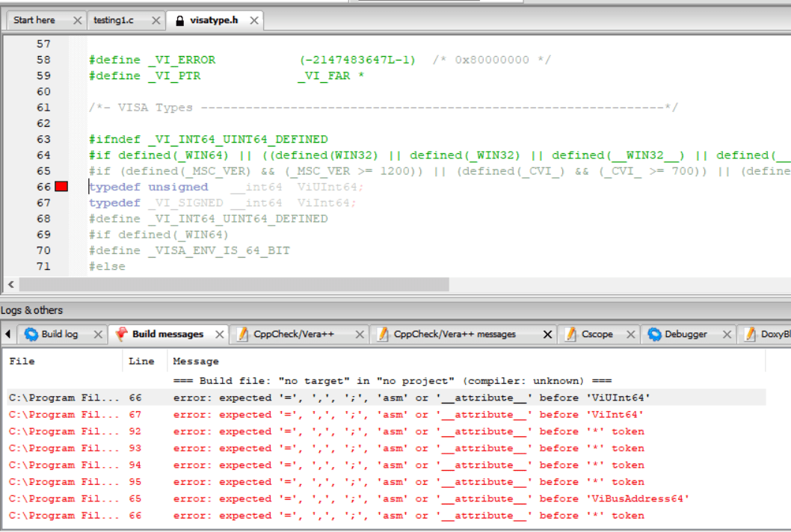
Task: Click the CppCheck/Vera++ messages pencil icon
Action: pos(383,334)
